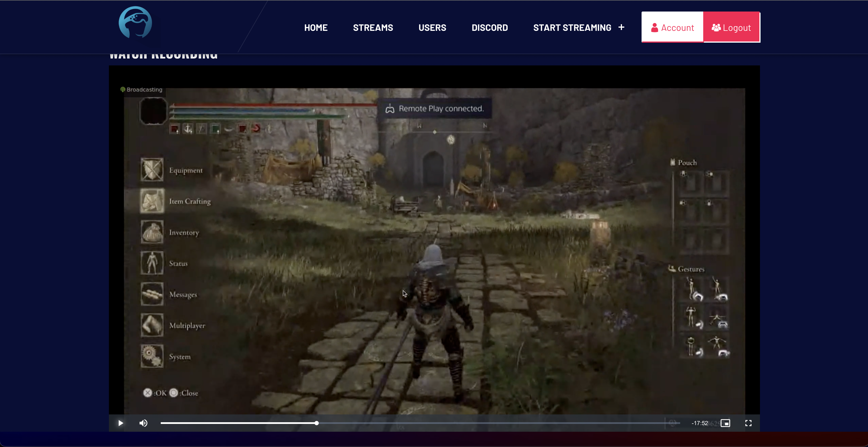
Task: Toggle picture-in-picture mode
Action: click(725, 423)
